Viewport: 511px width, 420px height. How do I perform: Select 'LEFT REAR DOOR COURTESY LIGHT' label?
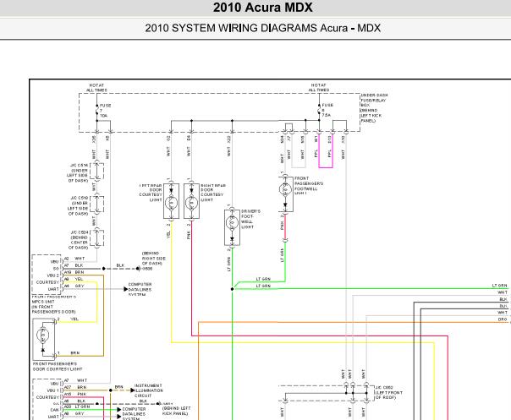point(151,193)
